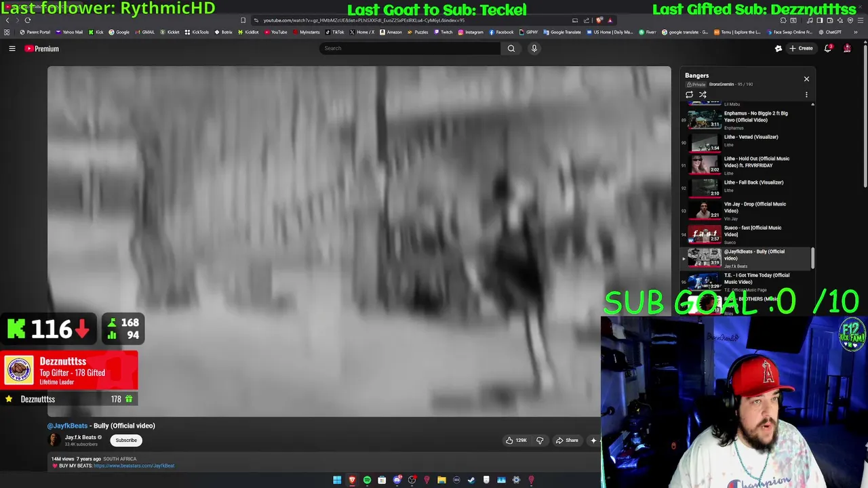Open Jay.f.k Beats channel avatar
The image size is (868, 488).
[54, 440]
